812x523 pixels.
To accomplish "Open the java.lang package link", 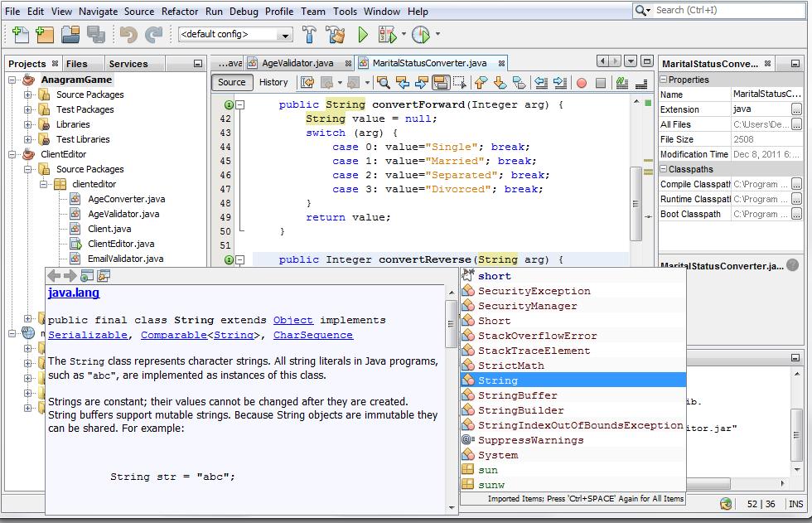I will click(x=74, y=293).
